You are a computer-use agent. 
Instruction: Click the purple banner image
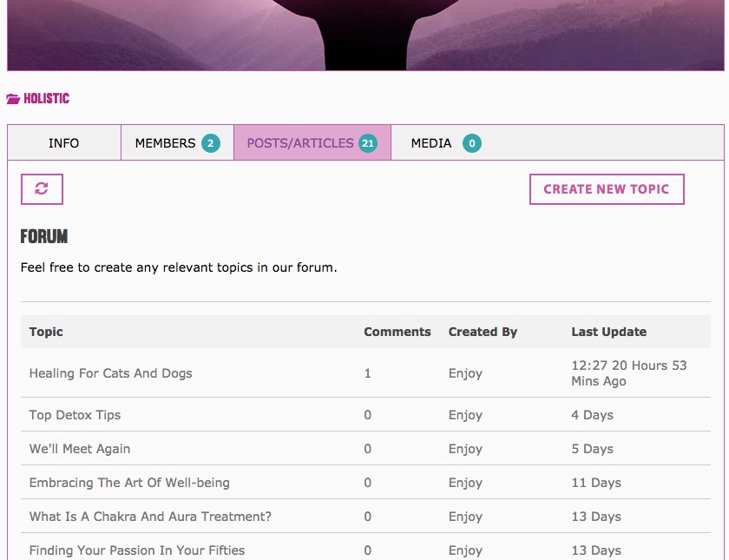(365, 36)
